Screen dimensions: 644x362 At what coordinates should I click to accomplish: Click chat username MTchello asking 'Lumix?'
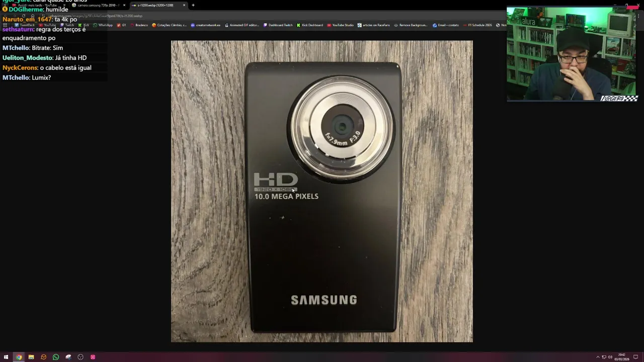click(x=16, y=78)
